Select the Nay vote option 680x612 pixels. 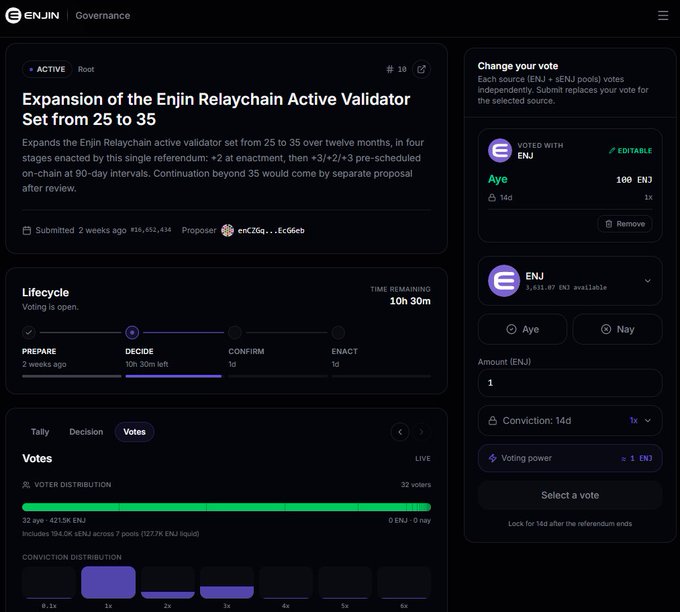[618, 329]
